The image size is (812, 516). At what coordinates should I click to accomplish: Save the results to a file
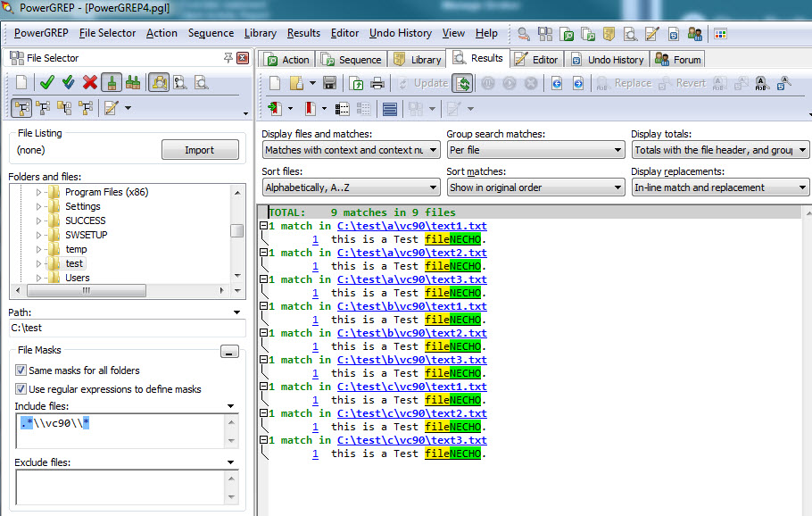(x=327, y=82)
